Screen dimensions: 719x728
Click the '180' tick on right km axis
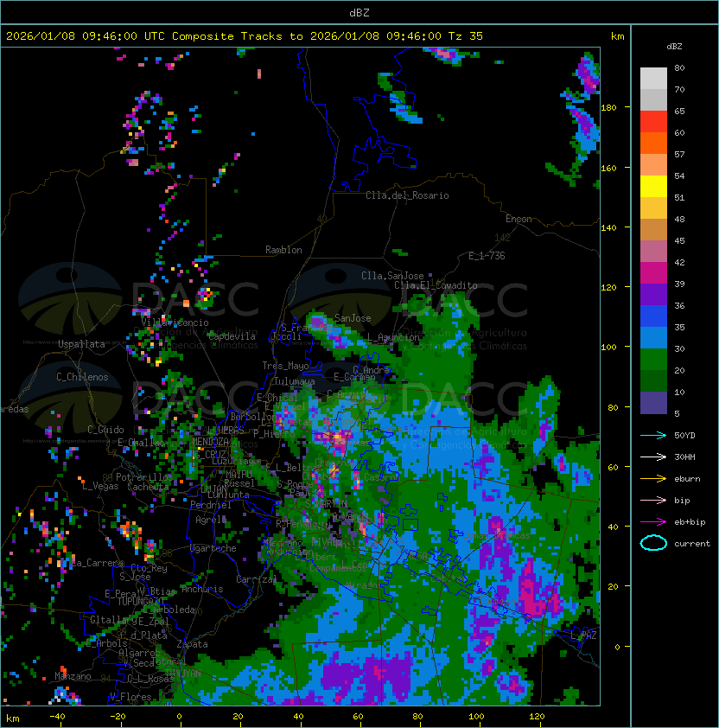(608, 108)
